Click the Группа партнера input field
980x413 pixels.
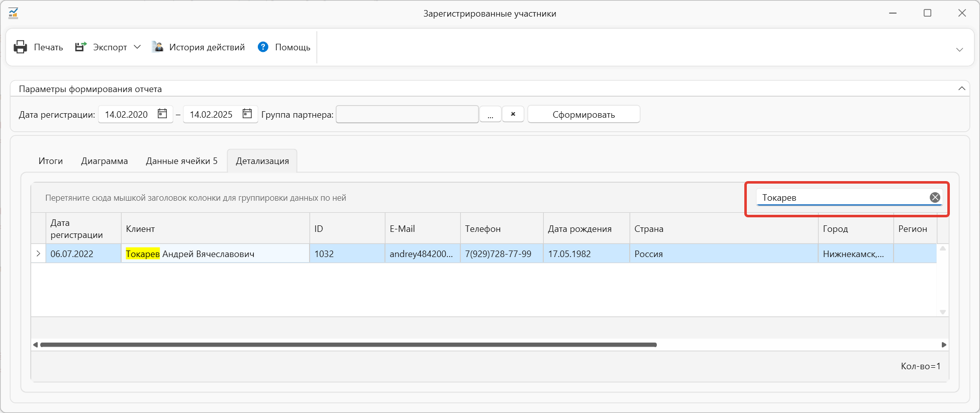point(407,114)
